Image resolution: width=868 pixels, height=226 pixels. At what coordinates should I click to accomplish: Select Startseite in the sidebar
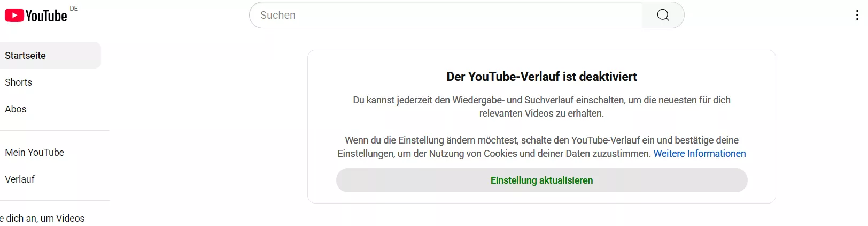pos(50,55)
